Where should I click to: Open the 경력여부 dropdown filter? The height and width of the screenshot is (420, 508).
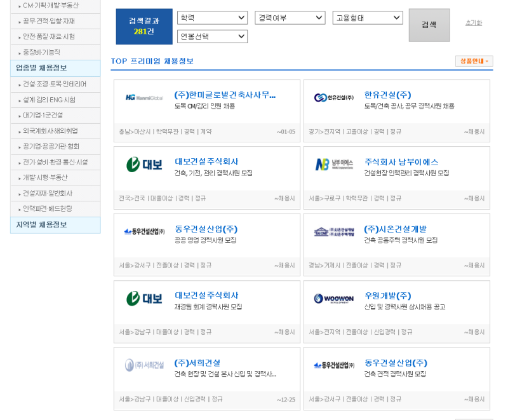pos(290,18)
